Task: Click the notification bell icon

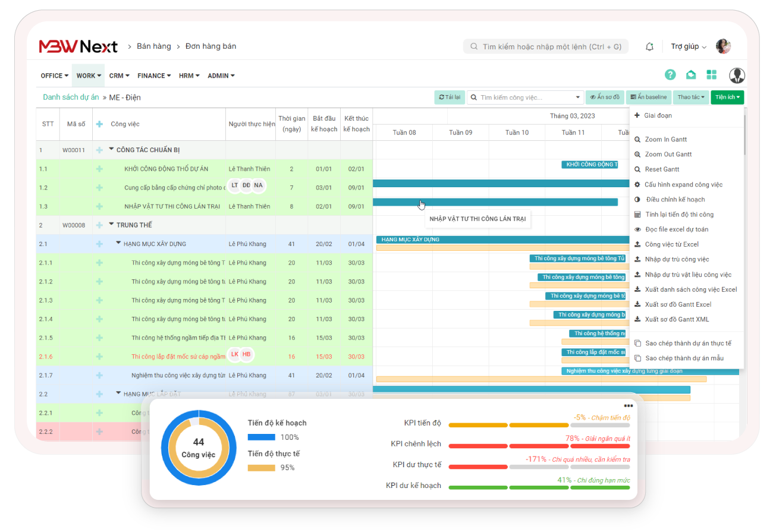Action: click(649, 46)
